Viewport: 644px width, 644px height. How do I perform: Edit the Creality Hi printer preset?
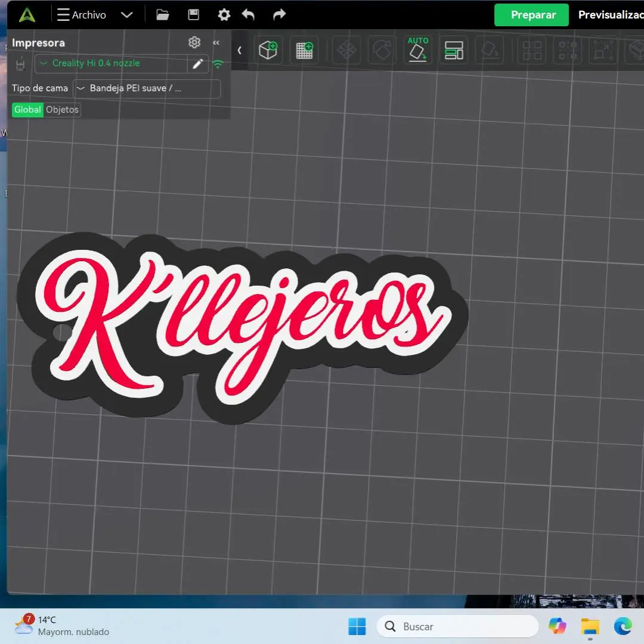tap(197, 64)
